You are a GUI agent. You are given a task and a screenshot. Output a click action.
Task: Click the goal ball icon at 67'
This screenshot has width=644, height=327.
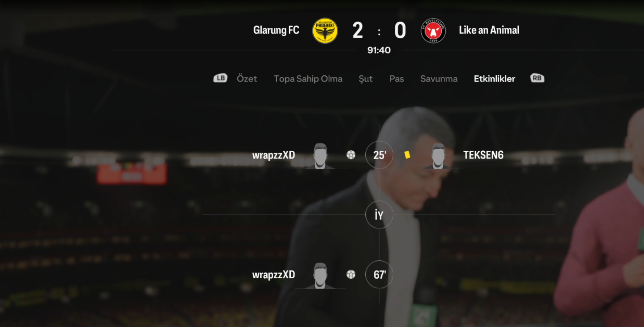(351, 274)
